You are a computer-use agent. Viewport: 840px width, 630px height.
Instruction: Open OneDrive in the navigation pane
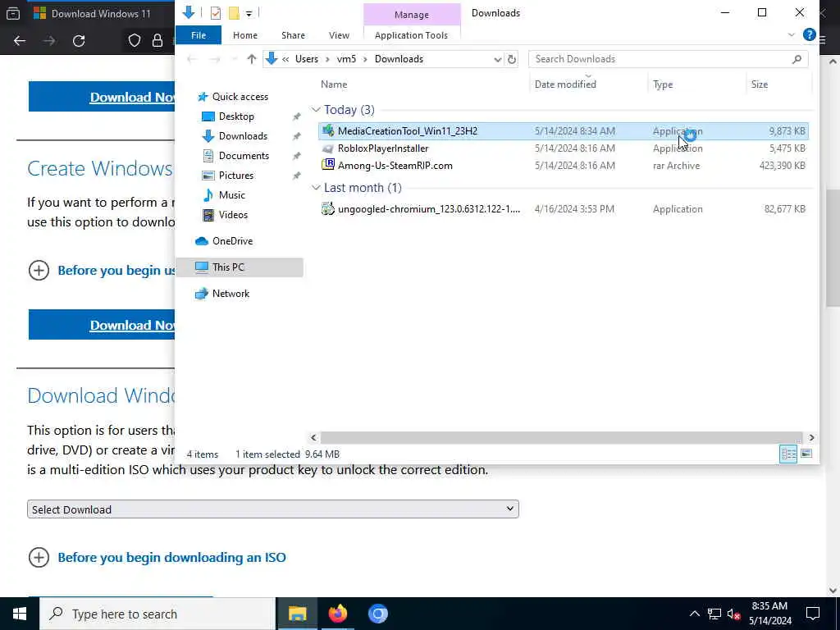pos(232,241)
